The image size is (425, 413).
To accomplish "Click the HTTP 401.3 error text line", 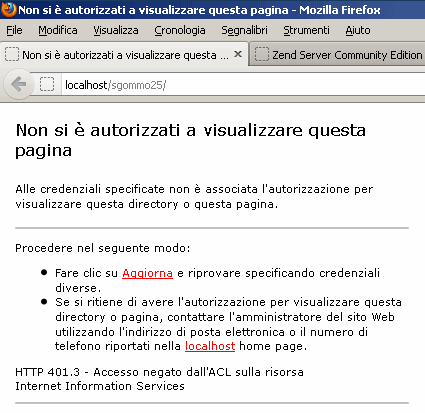I will (x=159, y=372).
